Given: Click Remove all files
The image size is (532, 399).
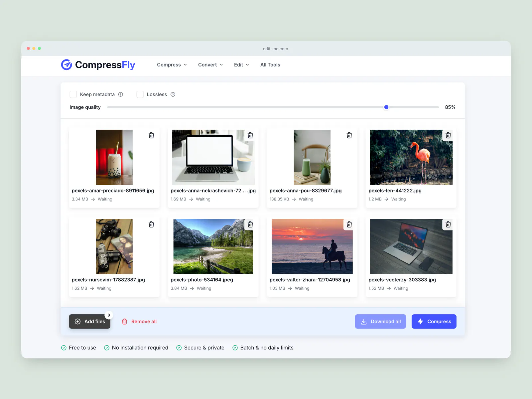Looking at the screenshot, I should [x=139, y=322].
